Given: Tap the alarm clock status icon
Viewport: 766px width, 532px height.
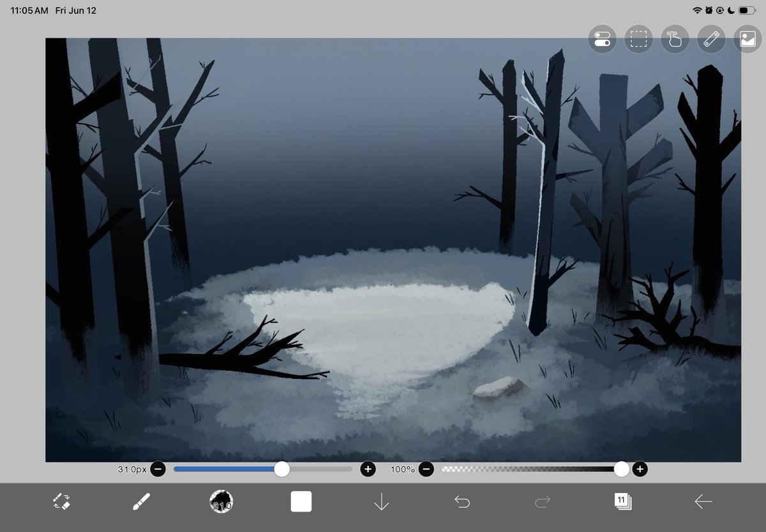Looking at the screenshot, I should click(709, 11).
